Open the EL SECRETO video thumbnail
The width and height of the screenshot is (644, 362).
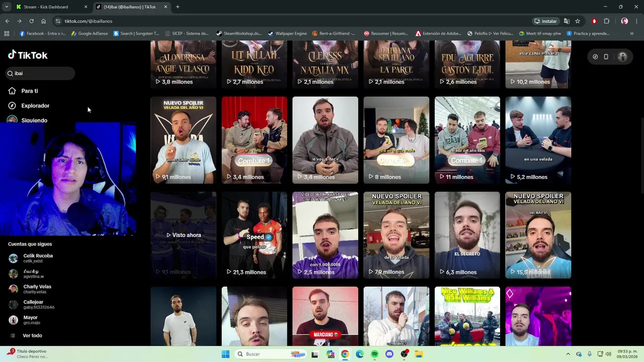click(x=467, y=235)
